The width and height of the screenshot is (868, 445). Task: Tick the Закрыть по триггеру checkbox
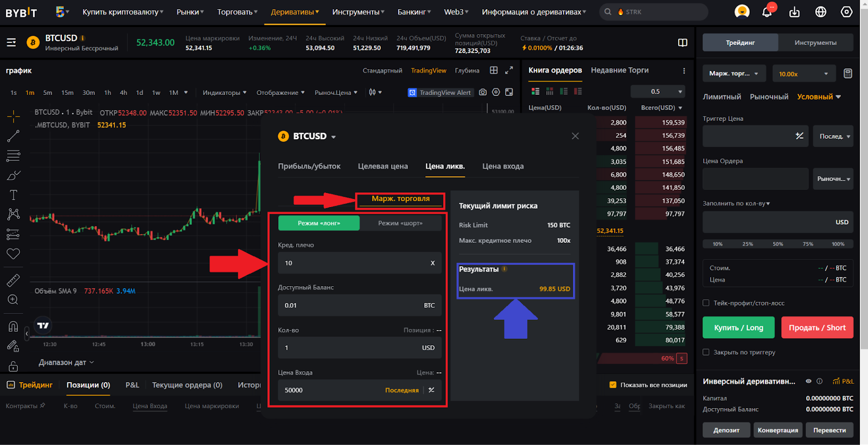tap(706, 352)
